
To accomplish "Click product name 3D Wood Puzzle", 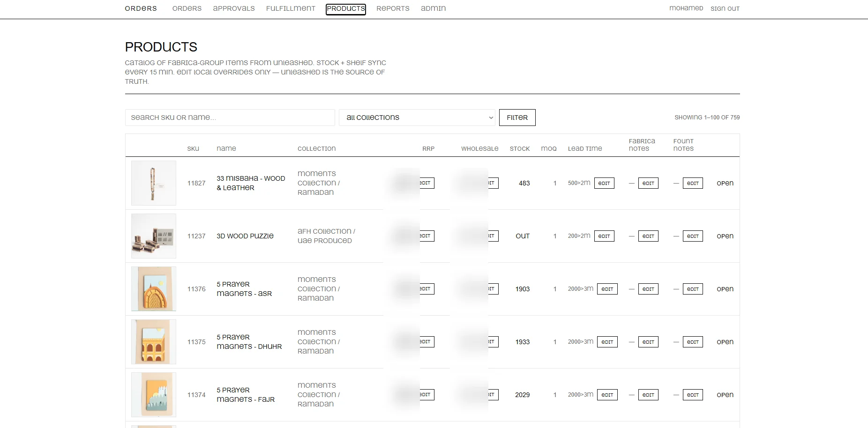I will 245,236.
